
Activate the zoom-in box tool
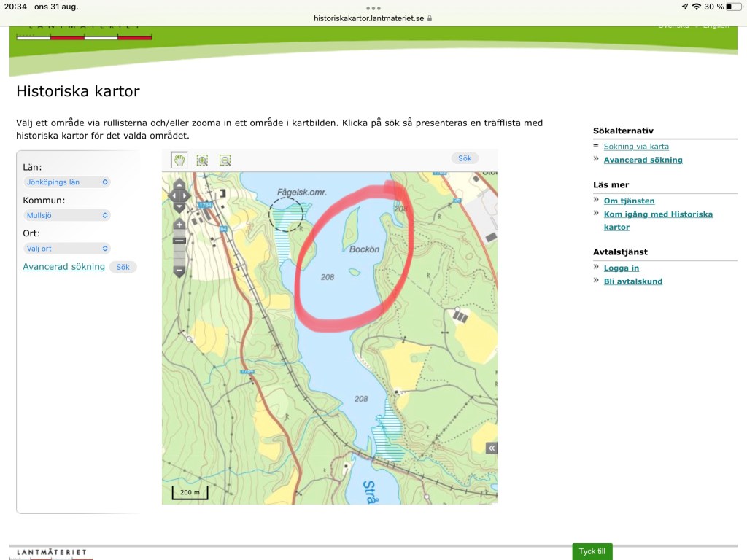click(x=202, y=160)
